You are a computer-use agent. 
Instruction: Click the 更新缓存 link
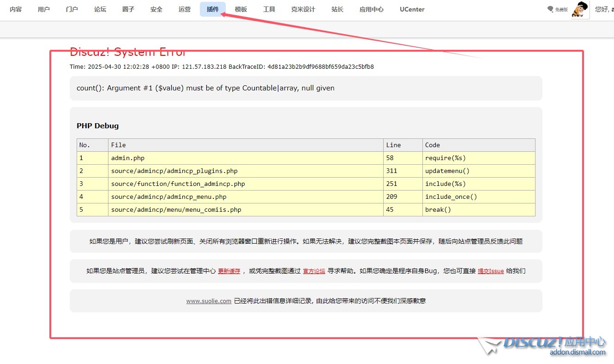tap(229, 271)
